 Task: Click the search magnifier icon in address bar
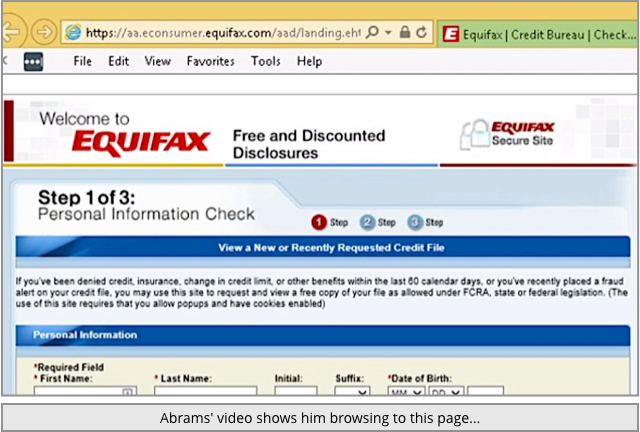(372, 32)
